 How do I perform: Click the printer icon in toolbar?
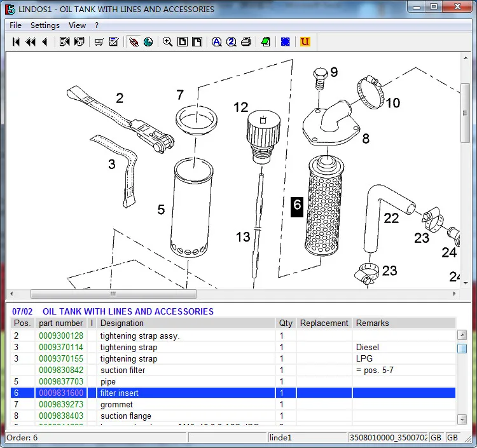(x=246, y=42)
